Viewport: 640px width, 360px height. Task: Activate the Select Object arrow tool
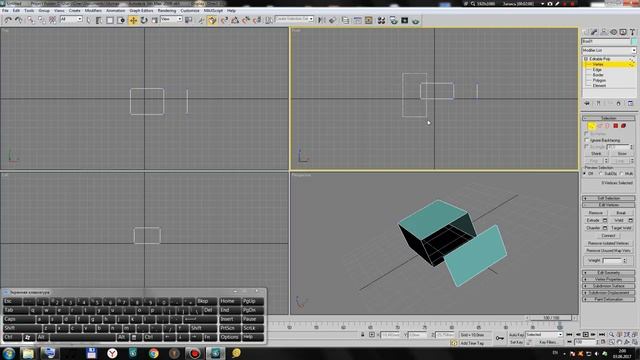89,20
